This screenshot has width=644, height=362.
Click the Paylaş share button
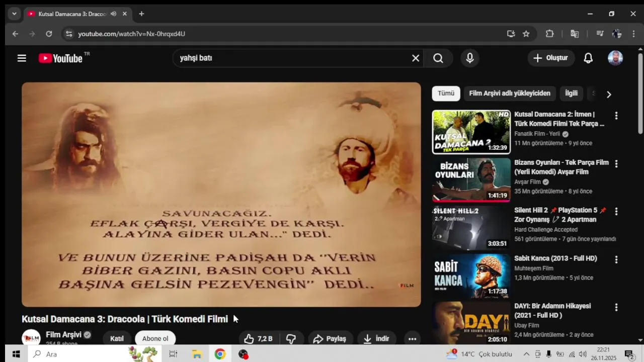[x=331, y=338]
